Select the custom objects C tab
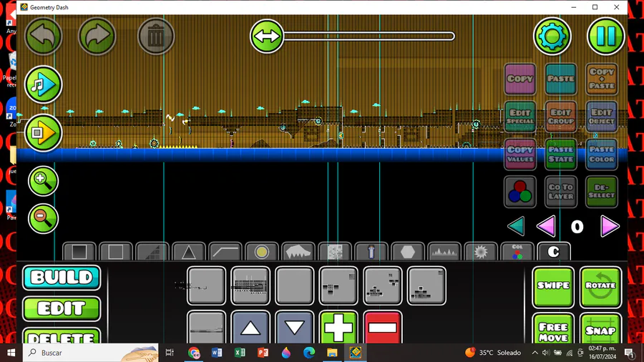 click(x=554, y=251)
